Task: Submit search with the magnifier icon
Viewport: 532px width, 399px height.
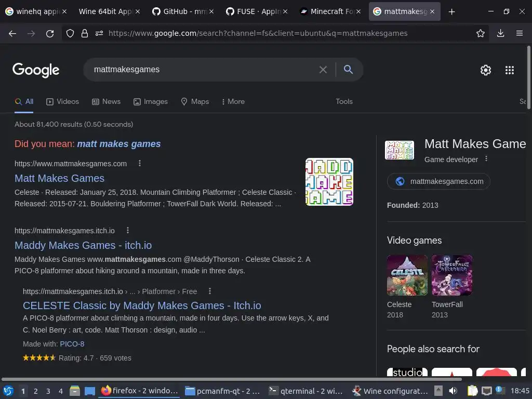Action: (348, 70)
